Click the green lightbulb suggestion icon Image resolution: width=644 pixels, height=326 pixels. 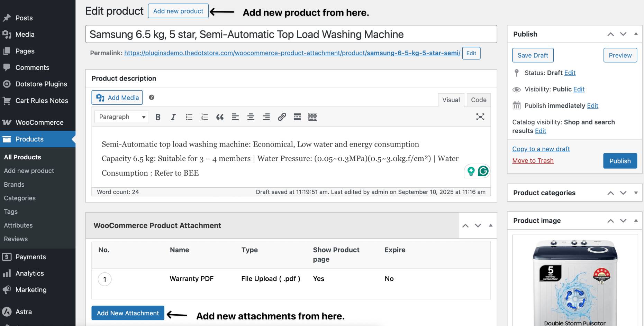(471, 171)
